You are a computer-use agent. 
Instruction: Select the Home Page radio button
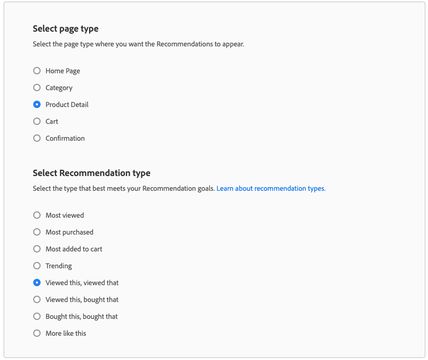point(37,71)
